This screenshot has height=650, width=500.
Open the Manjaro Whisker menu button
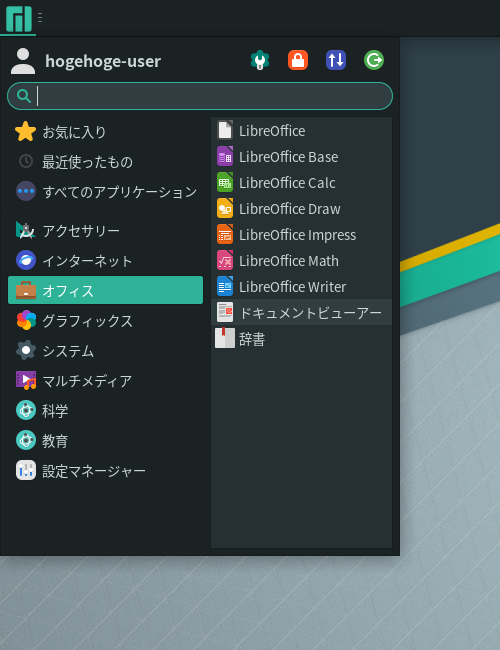(x=19, y=19)
